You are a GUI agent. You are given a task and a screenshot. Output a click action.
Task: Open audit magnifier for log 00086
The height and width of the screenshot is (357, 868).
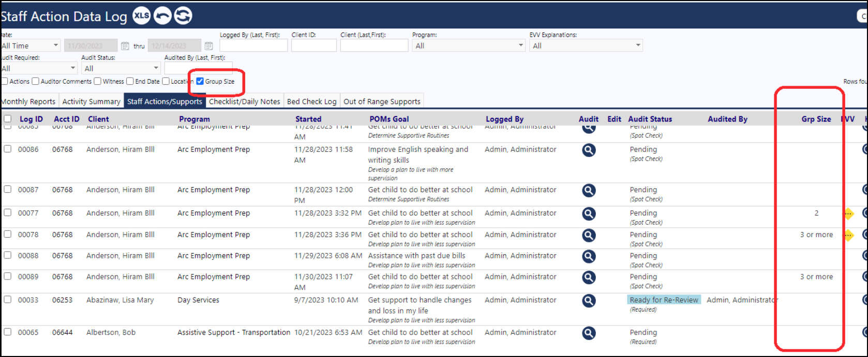coord(589,150)
